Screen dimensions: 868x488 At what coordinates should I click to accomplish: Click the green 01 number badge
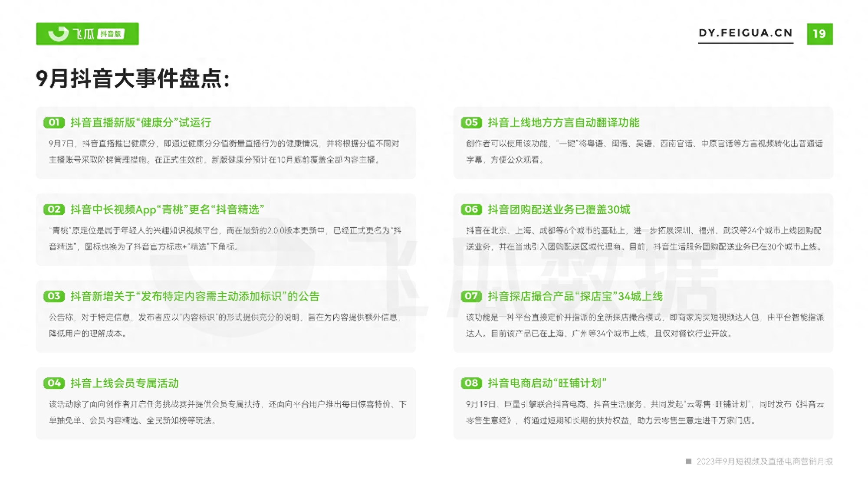[54, 123]
